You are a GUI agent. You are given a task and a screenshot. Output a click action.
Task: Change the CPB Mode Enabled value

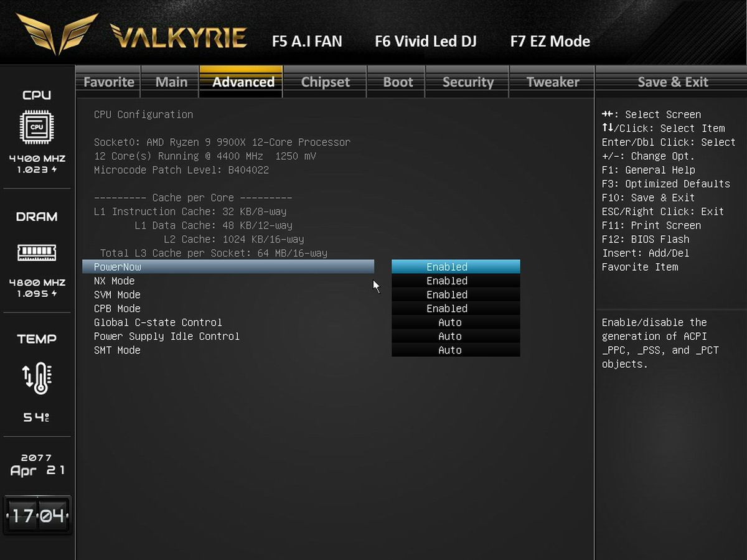click(456, 309)
